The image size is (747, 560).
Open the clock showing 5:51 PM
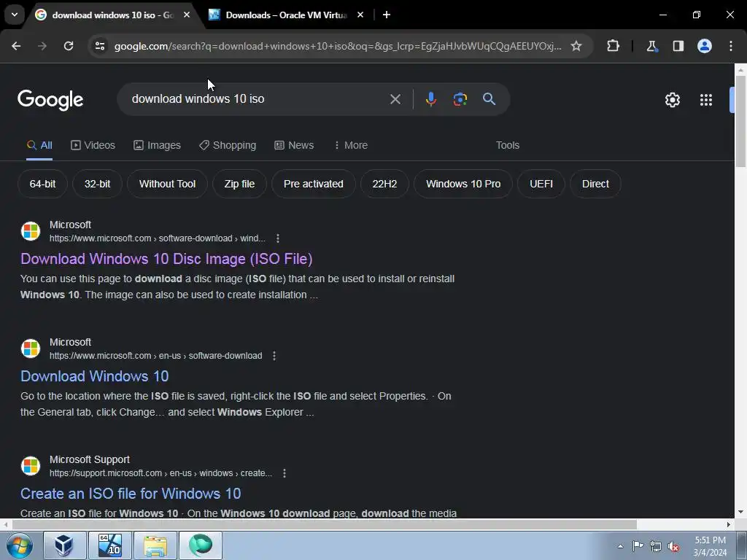[710, 546]
